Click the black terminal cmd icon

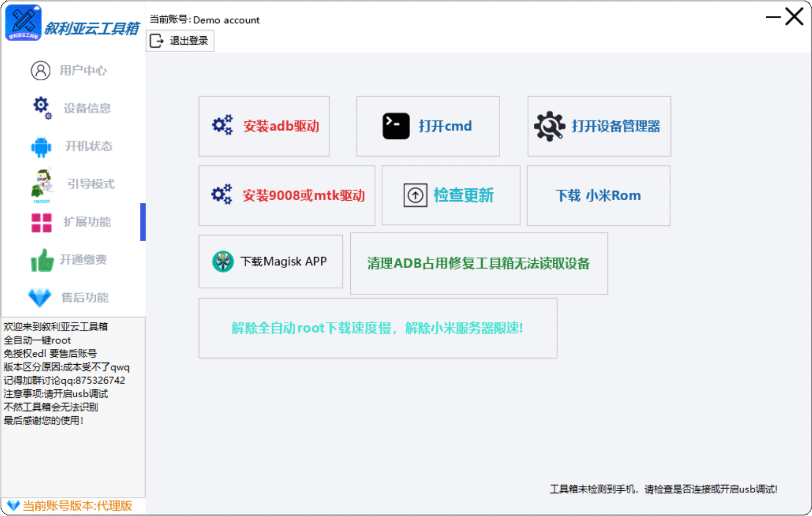coord(396,126)
